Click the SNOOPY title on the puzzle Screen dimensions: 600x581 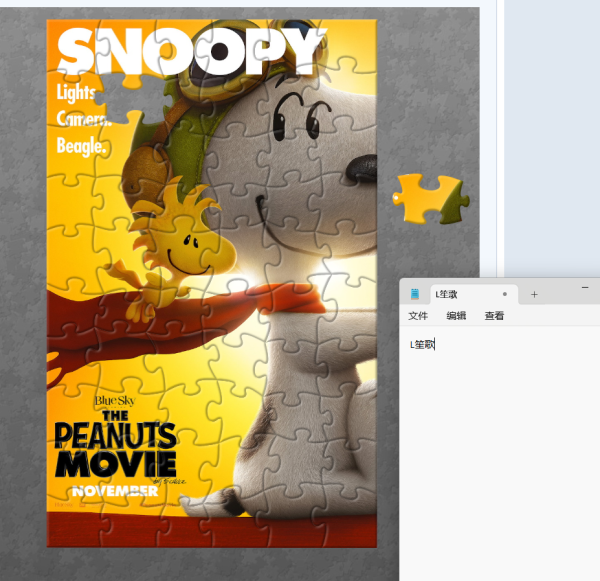(x=191, y=51)
